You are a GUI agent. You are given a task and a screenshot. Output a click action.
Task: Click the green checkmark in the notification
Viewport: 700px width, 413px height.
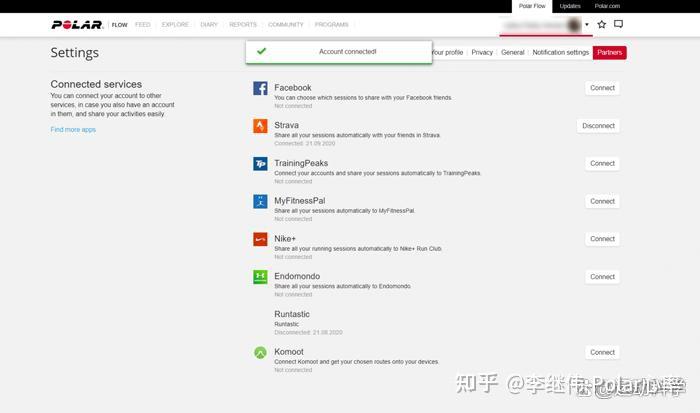pyautogui.click(x=262, y=51)
